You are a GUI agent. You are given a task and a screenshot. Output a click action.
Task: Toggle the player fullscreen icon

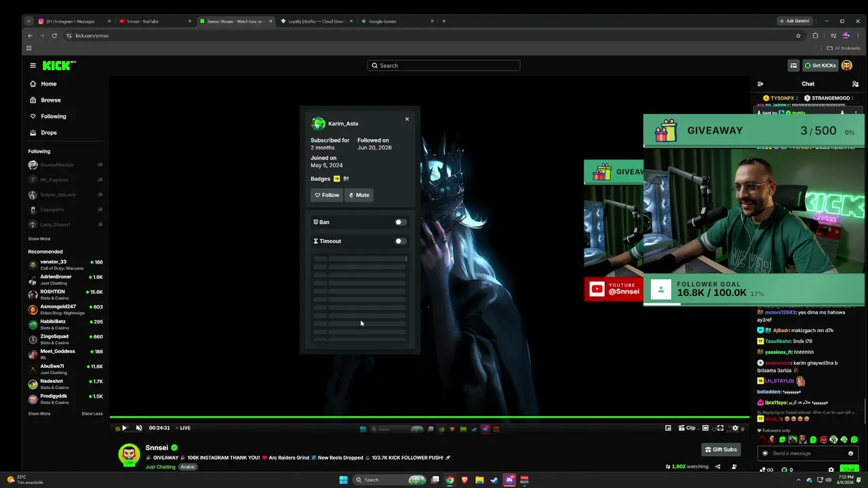(720, 428)
